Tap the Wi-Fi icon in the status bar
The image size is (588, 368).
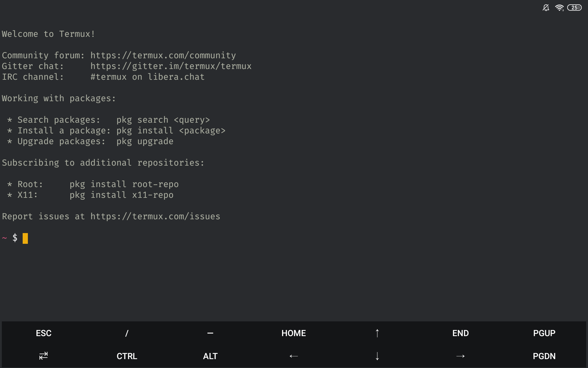pyautogui.click(x=560, y=8)
